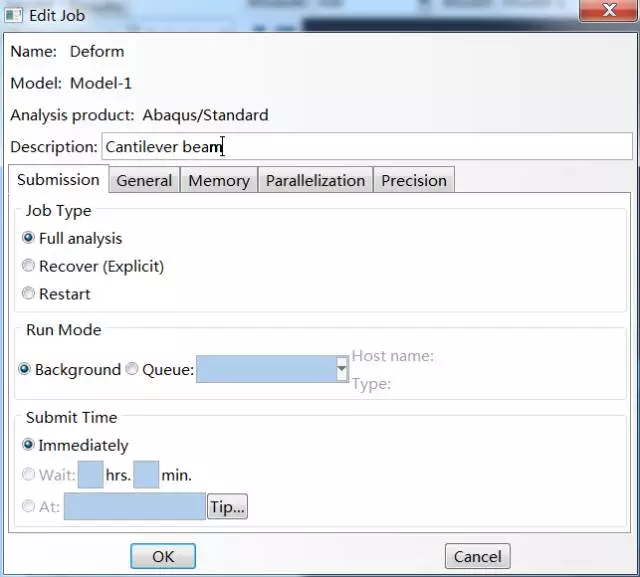Open the Queue dropdown list
The image size is (640, 577).
tap(342, 369)
